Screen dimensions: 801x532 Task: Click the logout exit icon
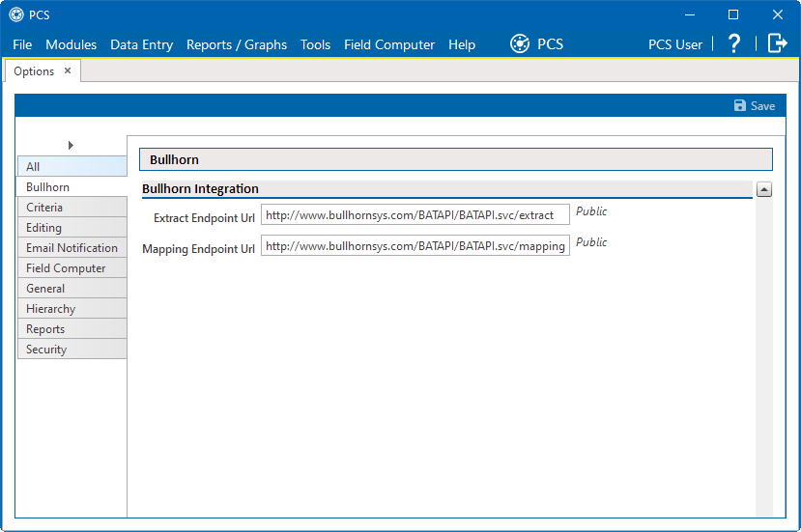click(x=777, y=43)
